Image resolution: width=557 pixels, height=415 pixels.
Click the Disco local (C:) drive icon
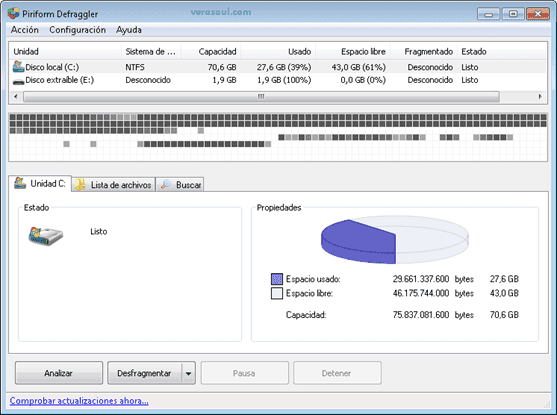tap(18, 66)
